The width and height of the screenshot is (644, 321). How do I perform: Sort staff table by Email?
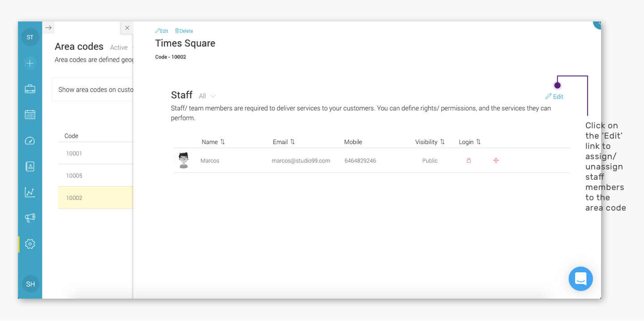coord(284,142)
